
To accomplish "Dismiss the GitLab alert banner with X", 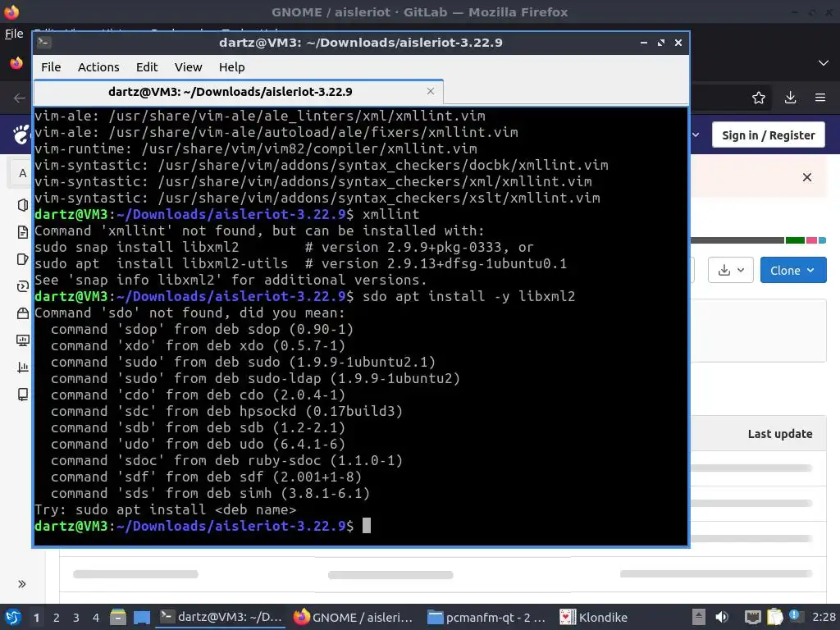I will click(807, 177).
